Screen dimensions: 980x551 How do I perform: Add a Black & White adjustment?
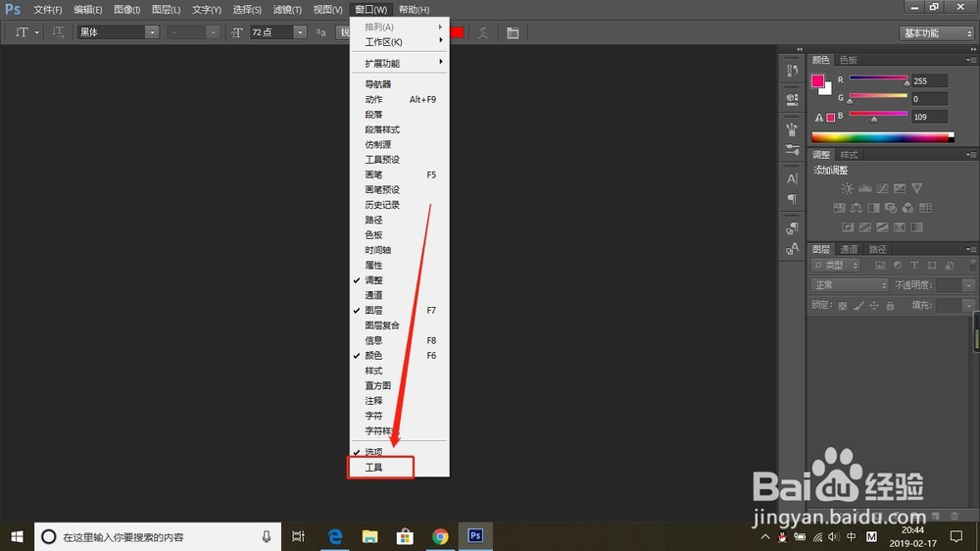(874, 208)
